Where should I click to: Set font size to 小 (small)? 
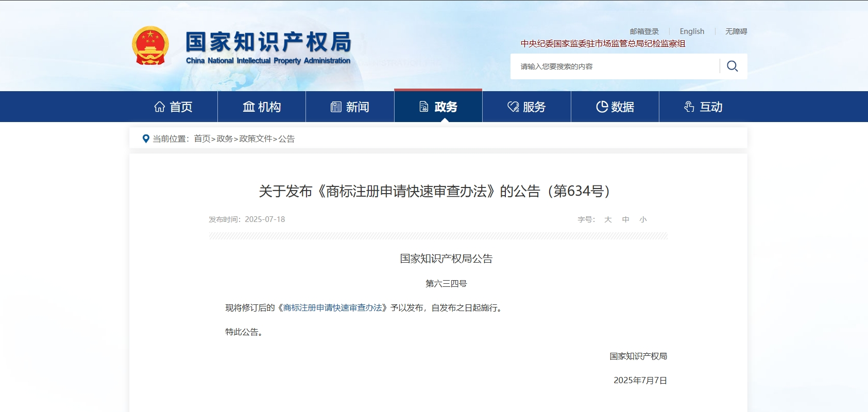[643, 219]
